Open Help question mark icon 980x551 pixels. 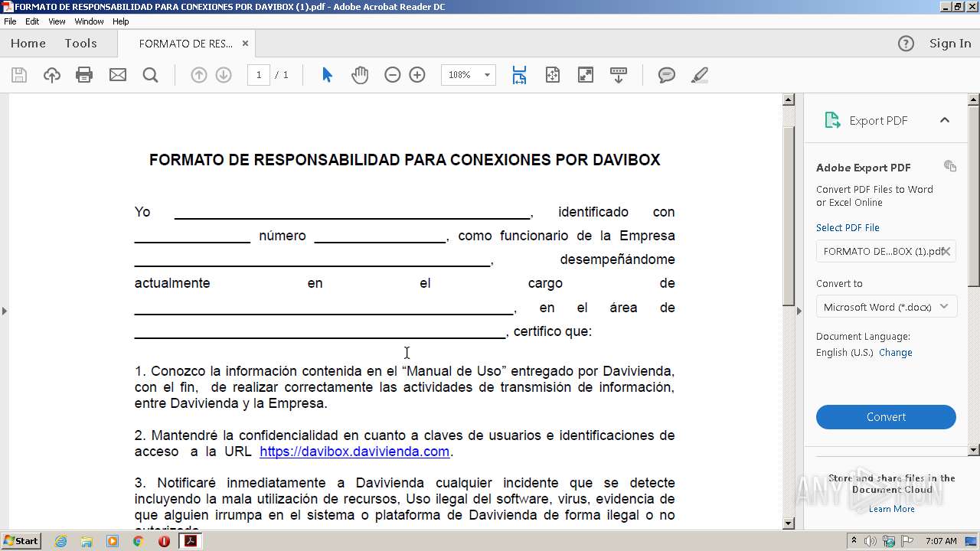tap(906, 44)
